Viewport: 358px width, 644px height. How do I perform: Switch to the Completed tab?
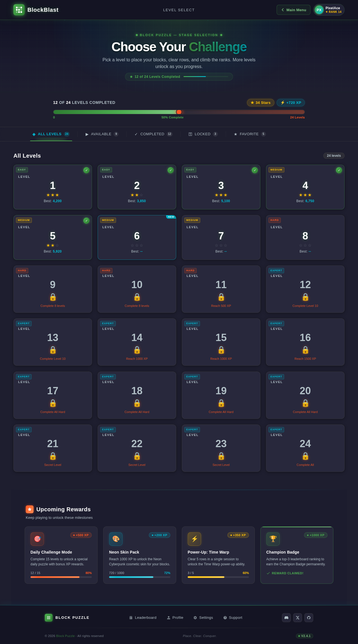pos(154,134)
